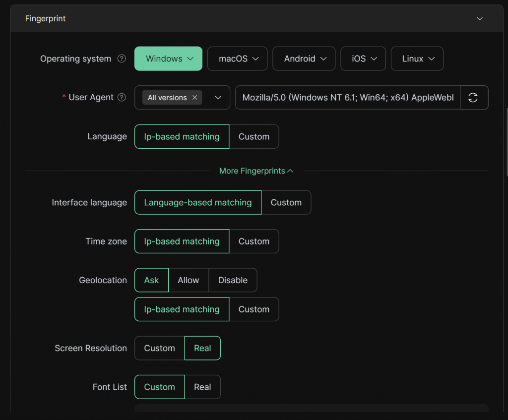Disable Geolocation access
The height and width of the screenshot is (420, 508).
[233, 280]
